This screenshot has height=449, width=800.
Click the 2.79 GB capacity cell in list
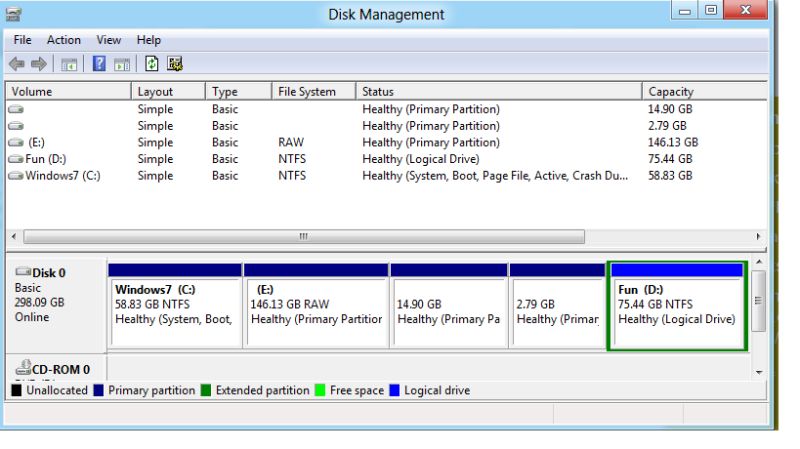(667, 126)
